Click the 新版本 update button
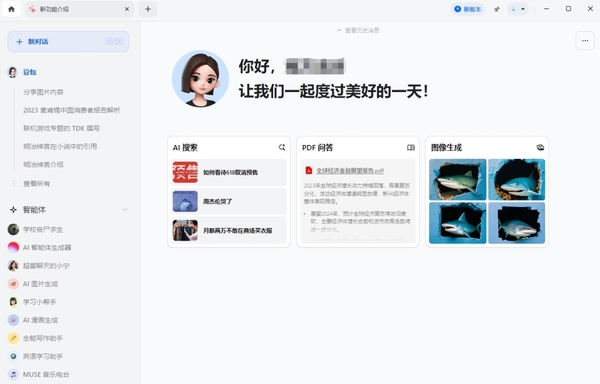This screenshot has height=384, width=600. click(x=468, y=9)
